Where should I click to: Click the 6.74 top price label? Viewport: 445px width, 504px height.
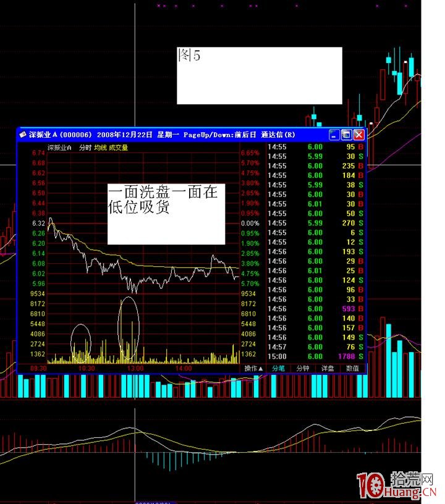point(38,153)
